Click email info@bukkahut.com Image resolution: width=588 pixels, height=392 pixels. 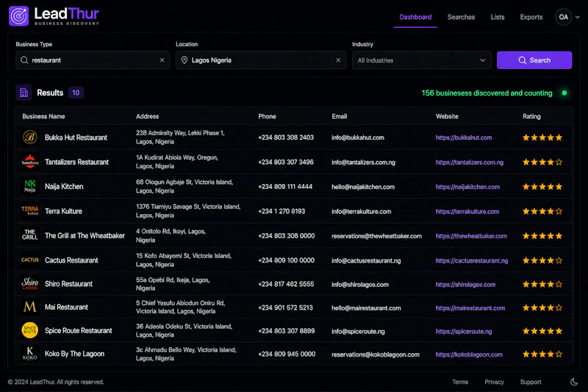[x=358, y=138]
